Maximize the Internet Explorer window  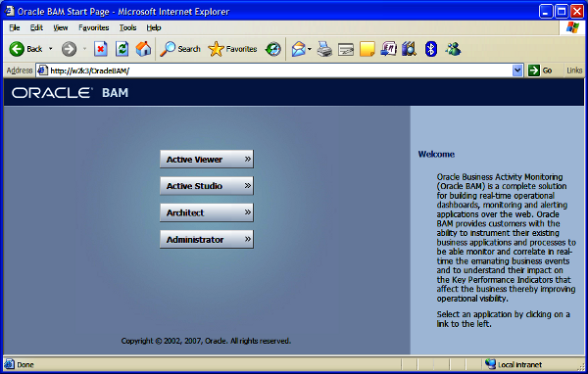[562, 12]
